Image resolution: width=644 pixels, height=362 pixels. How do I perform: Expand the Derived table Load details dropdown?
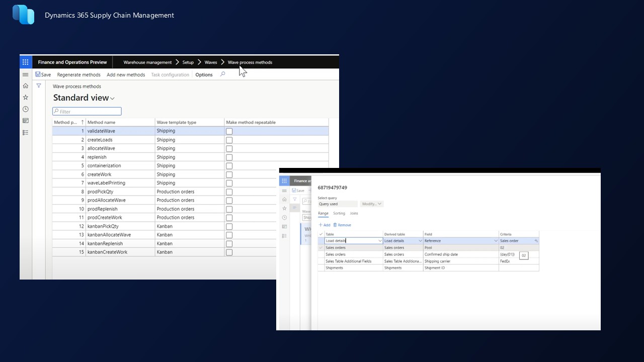point(420,241)
